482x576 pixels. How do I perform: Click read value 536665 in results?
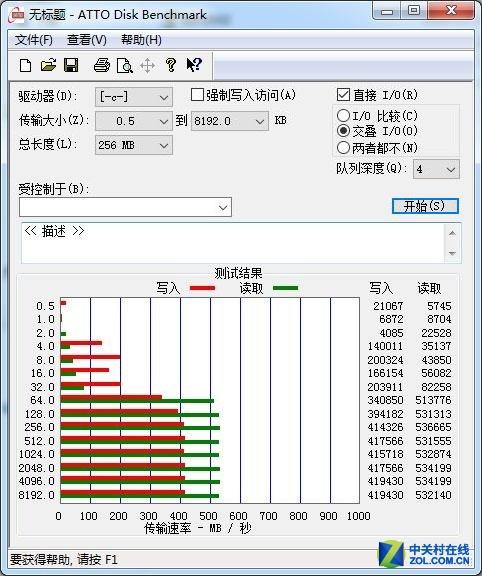pos(434,427)
